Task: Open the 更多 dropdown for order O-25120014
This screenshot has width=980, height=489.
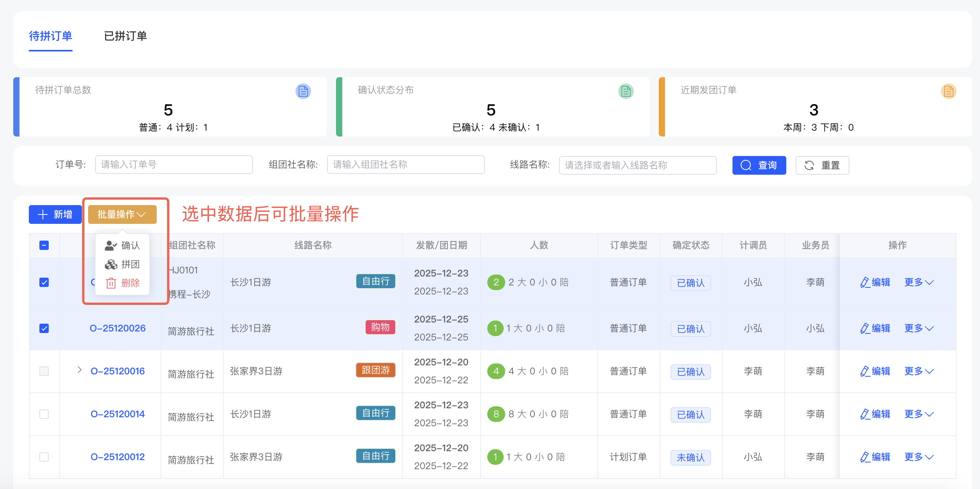Action: [x=919, y=414]
